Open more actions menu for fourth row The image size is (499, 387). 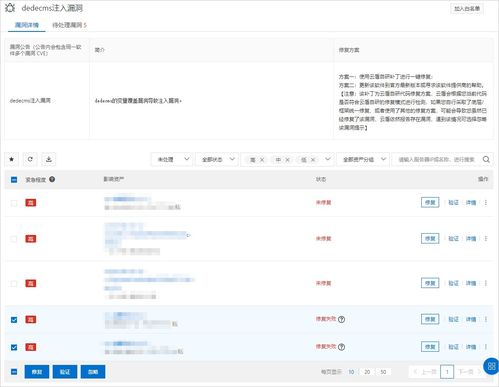click(x=486, y=319)
